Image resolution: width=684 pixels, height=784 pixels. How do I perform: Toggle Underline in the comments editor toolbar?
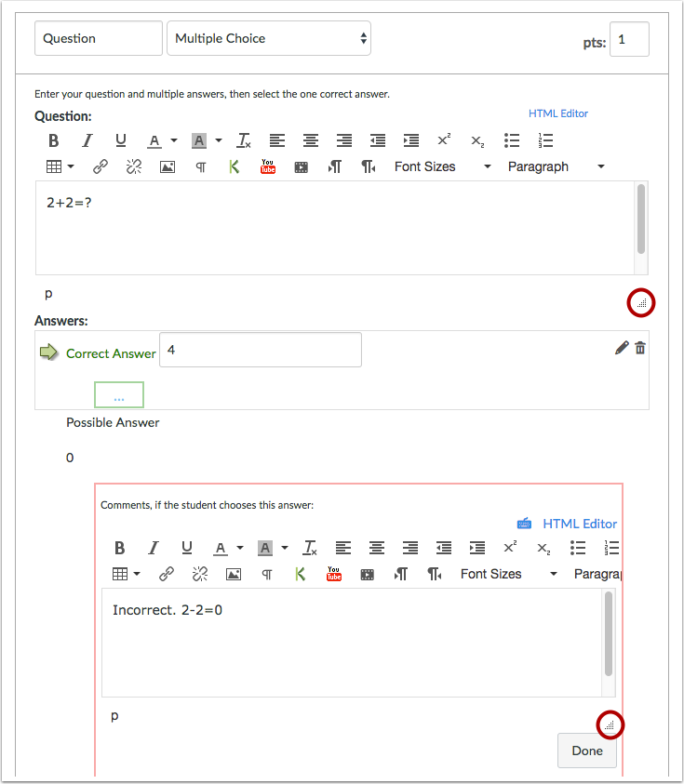point(187,548)
